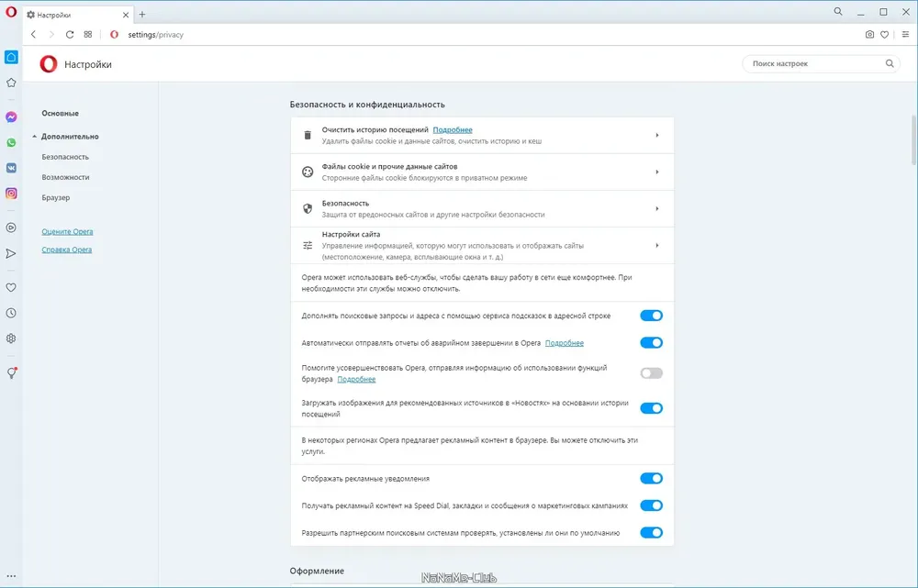Screen dimensions: 918x588
Task: Expand Файлы cookie row arrow
Action: pyautogui.click(x=657, y=172)
